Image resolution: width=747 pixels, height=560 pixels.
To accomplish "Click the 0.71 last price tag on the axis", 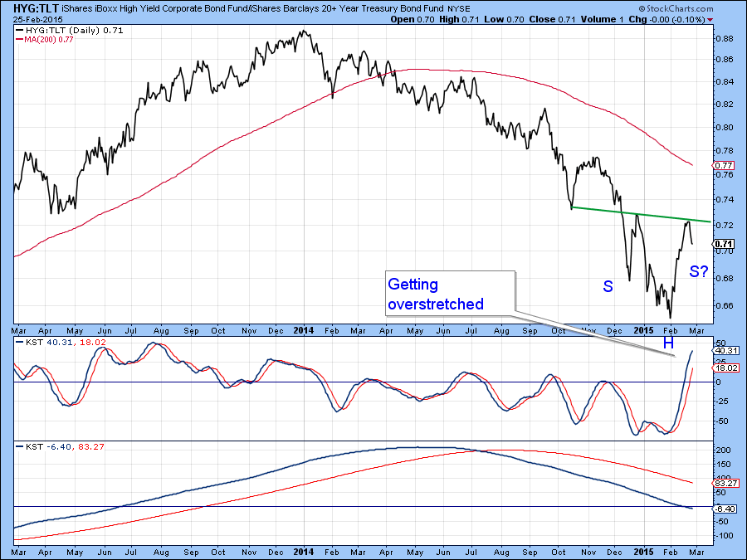I will pyautogui.click(x=724, y=244).
